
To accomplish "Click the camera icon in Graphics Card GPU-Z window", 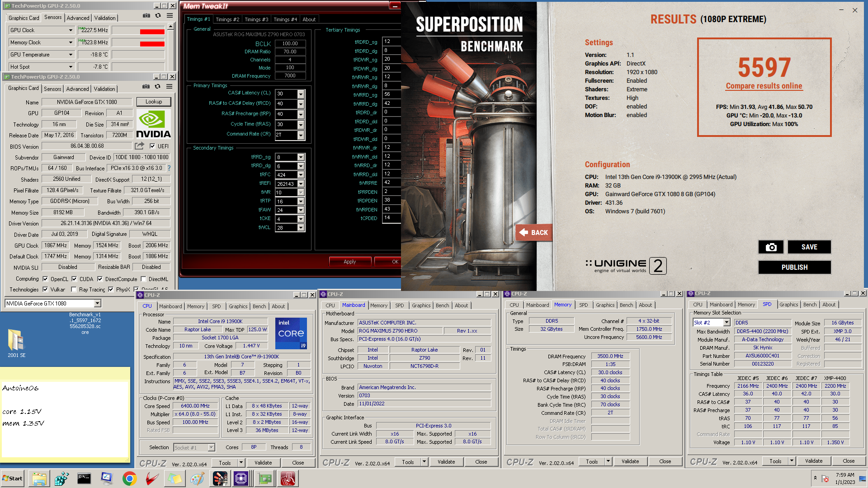I will [146, 87].
